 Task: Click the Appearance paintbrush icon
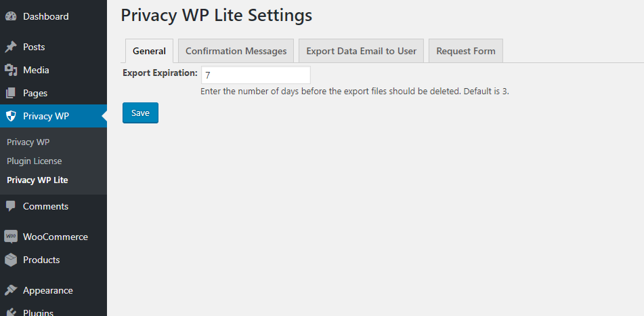(11, 290)
